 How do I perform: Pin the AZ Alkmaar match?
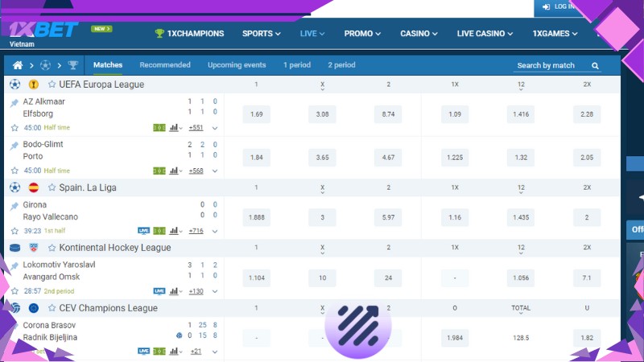click(14, 103)
